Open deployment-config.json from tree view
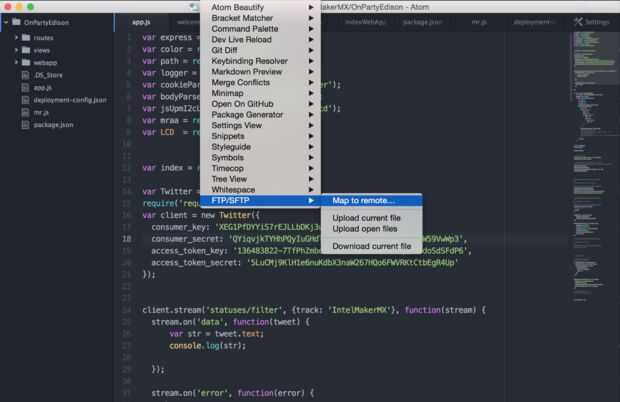 click(x=70, y=100)
